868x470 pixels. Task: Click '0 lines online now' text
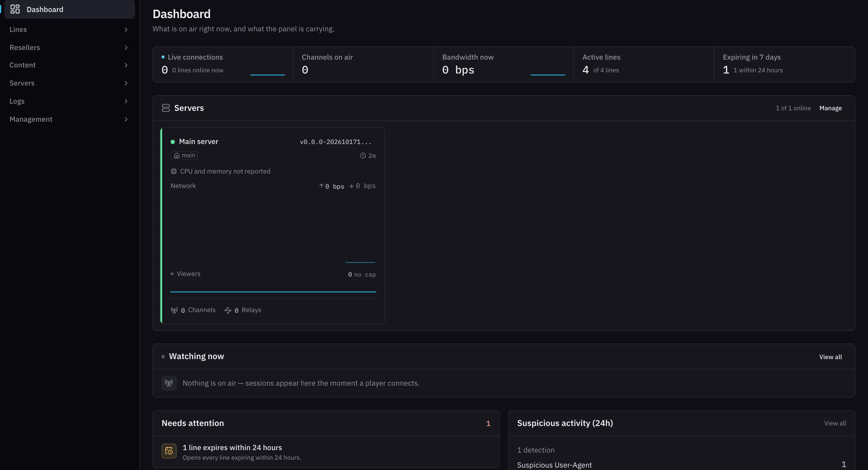coord(198,70)
